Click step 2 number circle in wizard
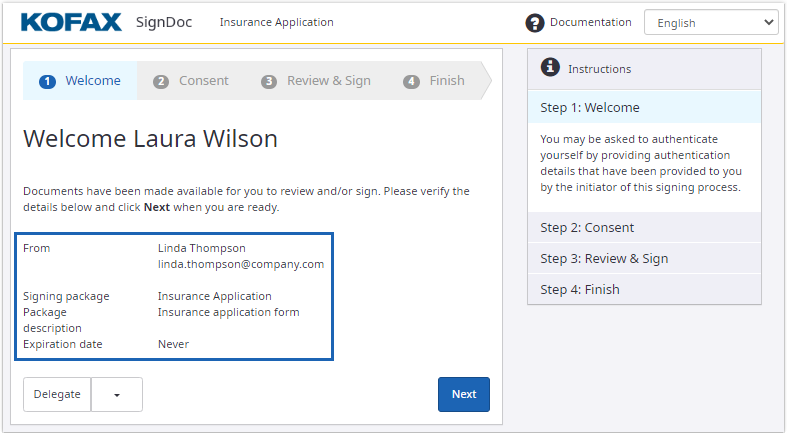The image size is (787, 435). tap(161, 82)
